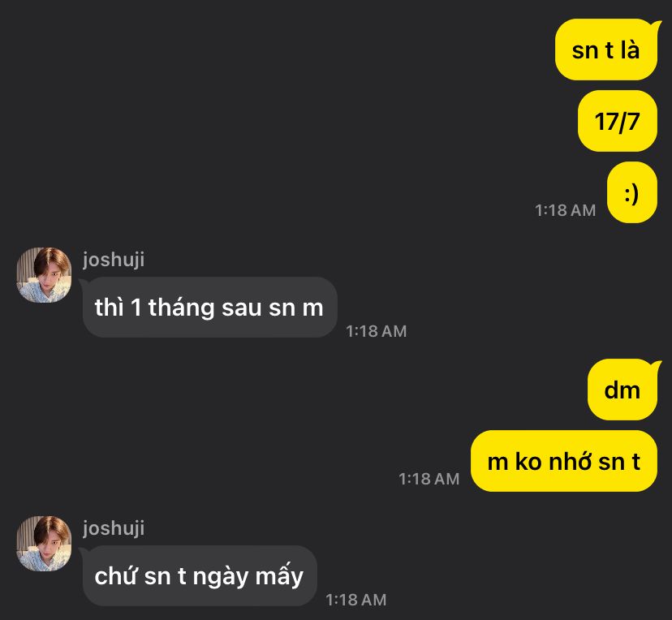
Task: Click the 1:18 AM timestamp beside 'chứ sn t ngày mấy'
Action: pyautogui.click(x=356, y=600)
